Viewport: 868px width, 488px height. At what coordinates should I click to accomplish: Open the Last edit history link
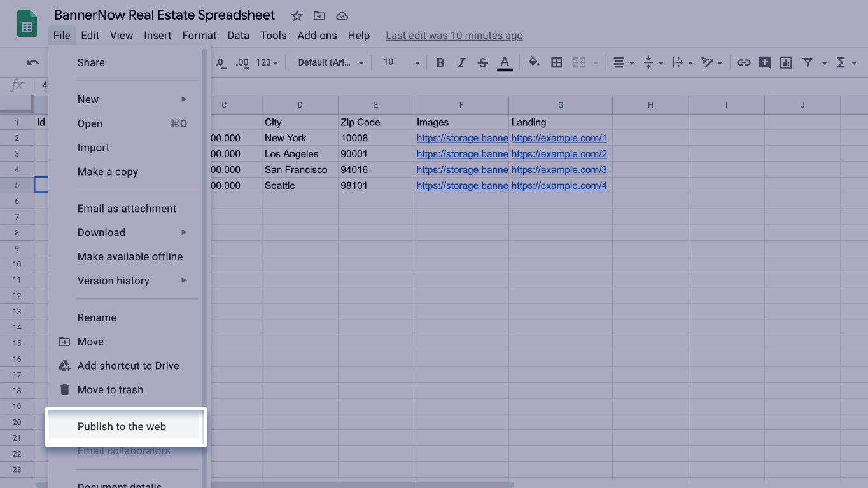(x=454, y=36)
